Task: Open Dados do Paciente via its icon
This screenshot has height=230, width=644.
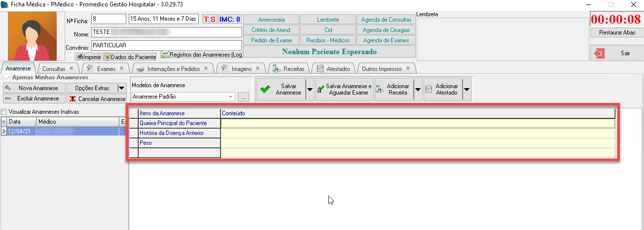Action: [x=107, y=57]
